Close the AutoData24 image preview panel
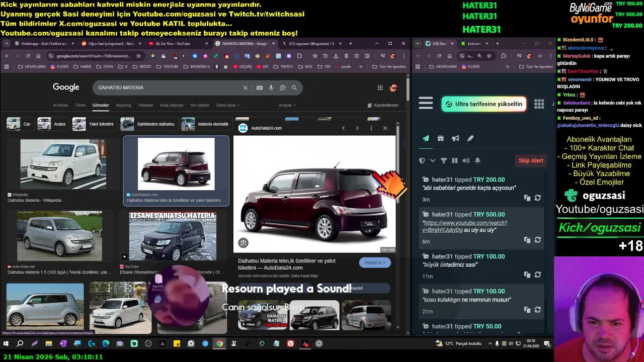The image size is (644, 362). (385, 128)
